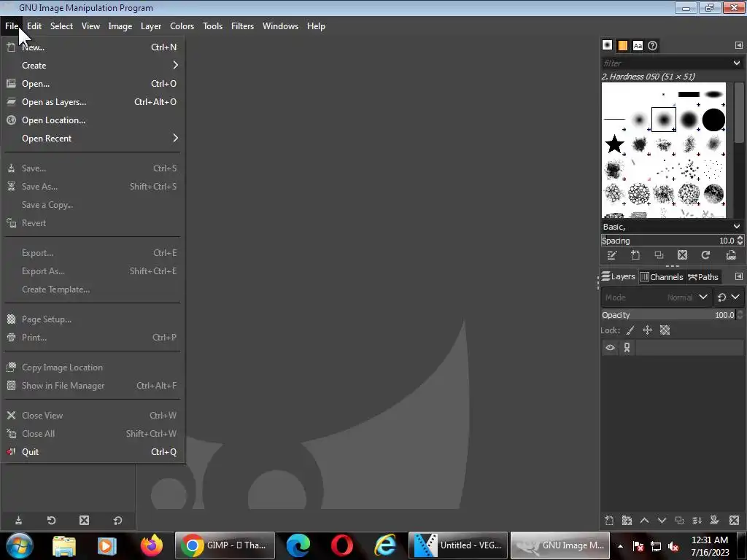Save tool preset icon at bottom left
This screenshot has height=560, width=747.
18,521
